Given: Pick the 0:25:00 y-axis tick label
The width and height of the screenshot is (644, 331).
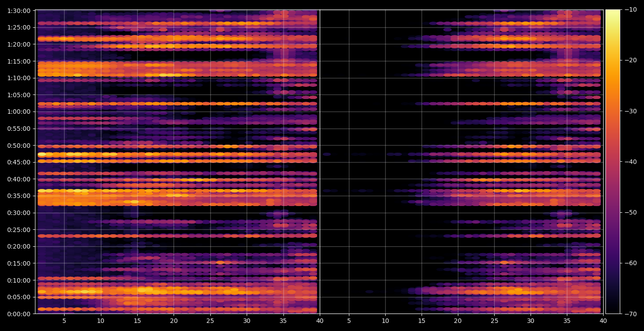Looking at the screenshot, I should (19, 230).
